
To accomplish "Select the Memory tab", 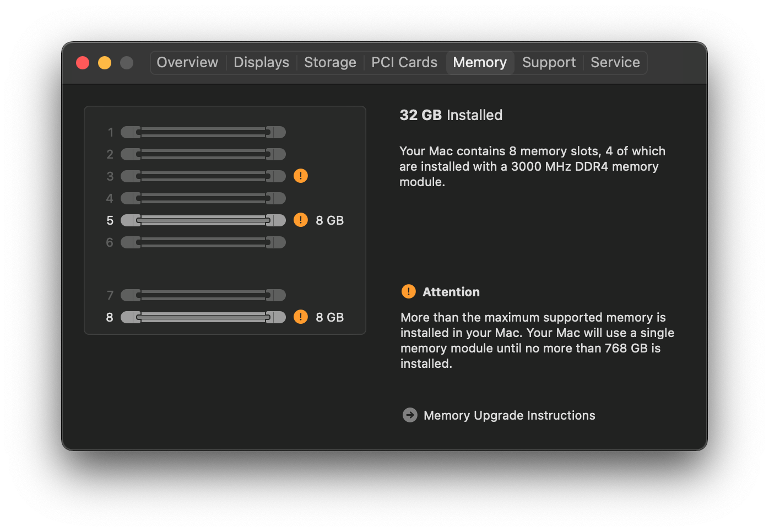I will [480, 62].
